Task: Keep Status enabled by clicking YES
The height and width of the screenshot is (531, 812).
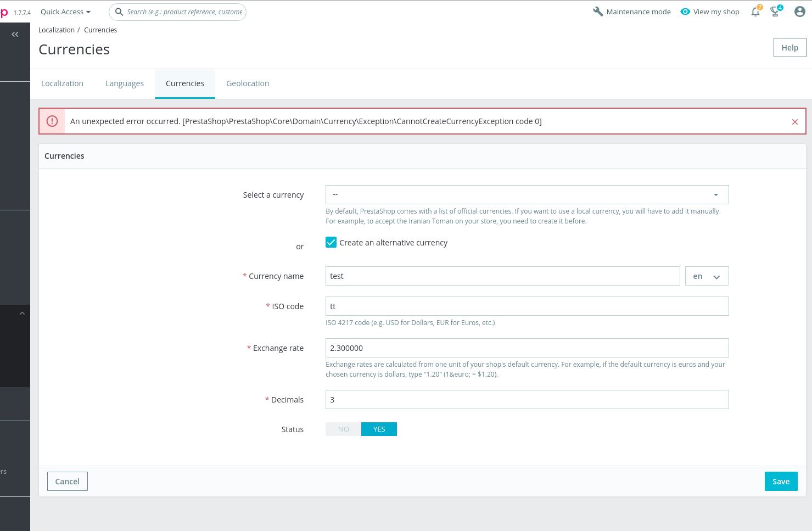Action: pyautogui.click(x=379, y=429)
